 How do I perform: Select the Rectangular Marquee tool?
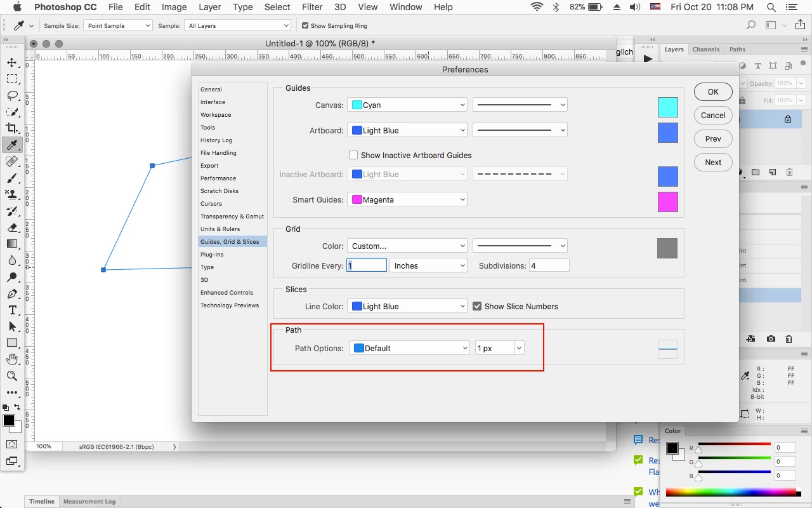[12, 79]
